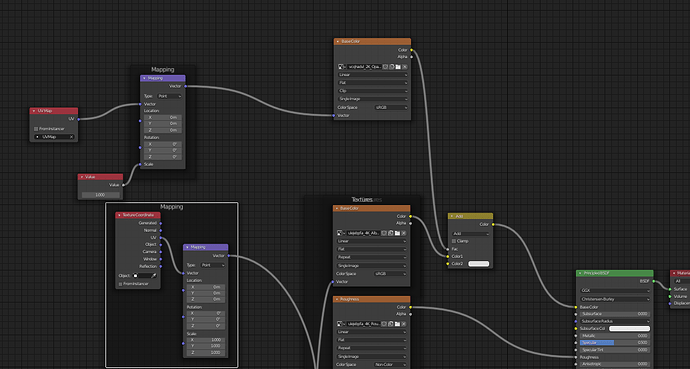Toggle Clamp checkbox on the Add node
The width and height of the screenshot is (690, 369).
tap(454, 241)
